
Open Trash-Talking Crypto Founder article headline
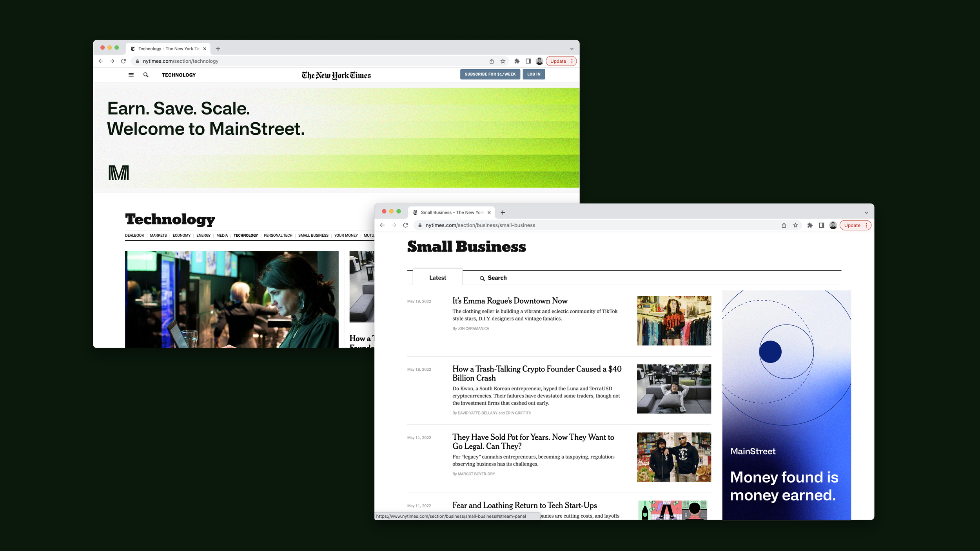click(x=537, y=373)
